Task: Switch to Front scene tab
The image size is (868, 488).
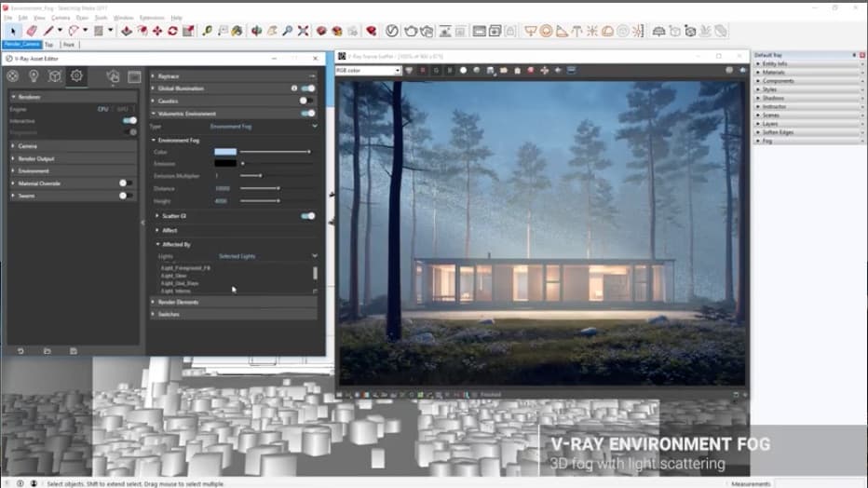Action: coord(69,45)
